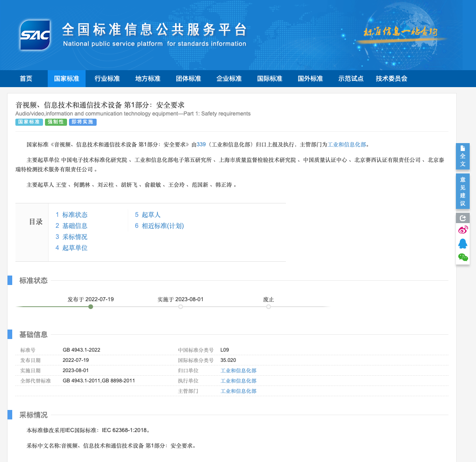Open the 首页 home tab
The height and width of the screenshot is (462, 476).
[26, 79]
